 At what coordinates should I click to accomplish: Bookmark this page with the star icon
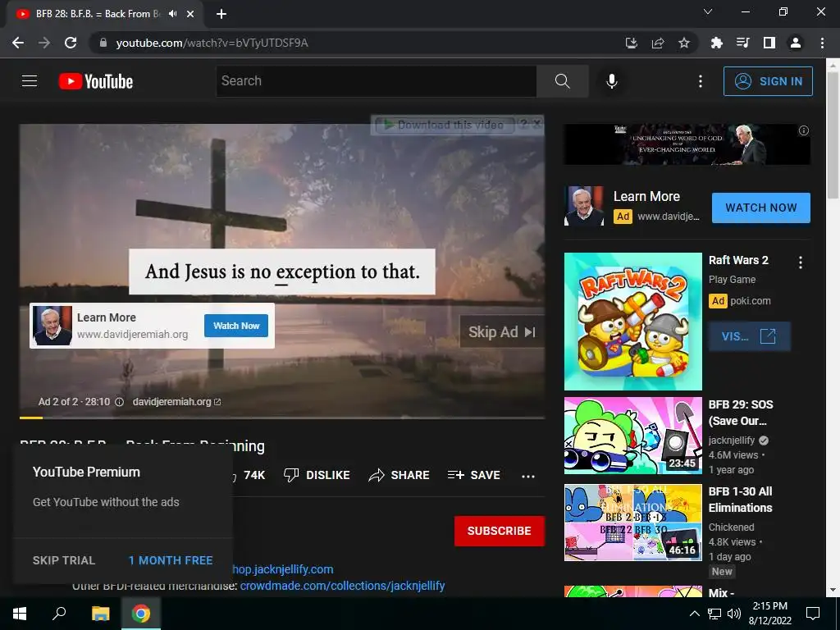tap(684, 43)
